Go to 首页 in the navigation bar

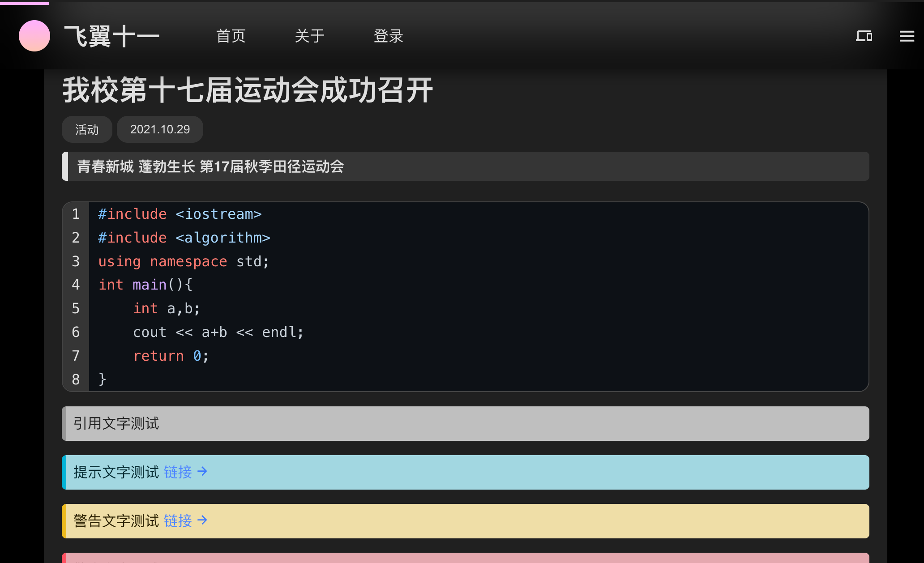point(231,36)
